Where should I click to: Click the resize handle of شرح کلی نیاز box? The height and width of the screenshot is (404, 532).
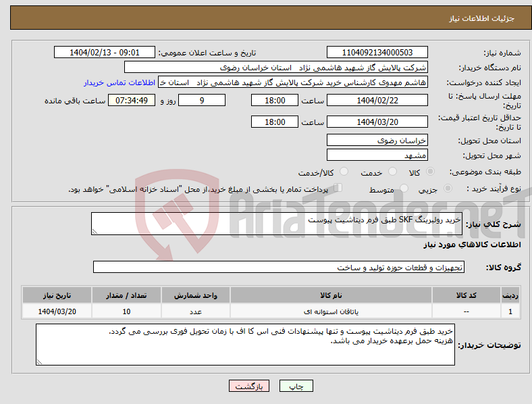pos(95,232)
